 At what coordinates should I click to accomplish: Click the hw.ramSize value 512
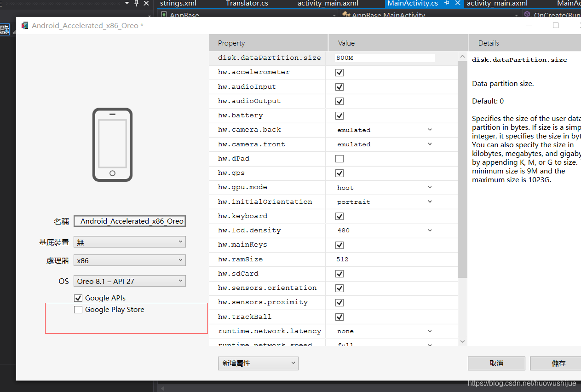pyautogui.click(x=342, y=259)
